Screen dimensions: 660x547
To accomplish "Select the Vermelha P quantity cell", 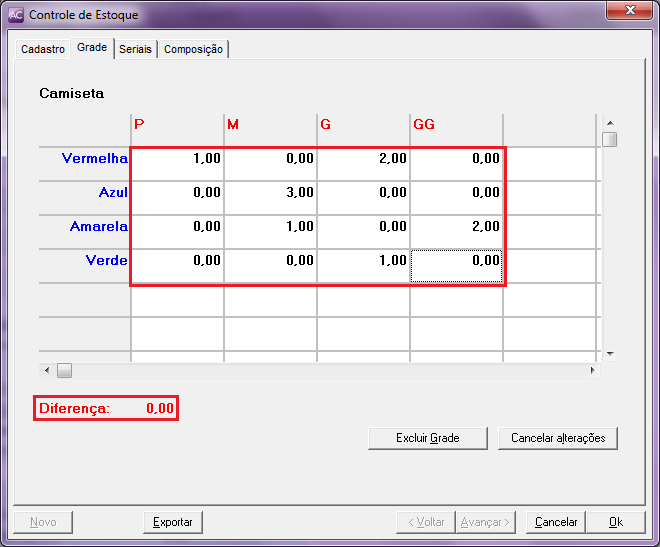I will click(x=177, y=158).
